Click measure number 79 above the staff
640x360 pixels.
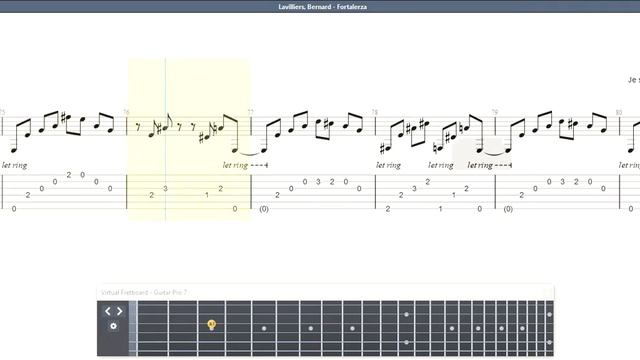495,112
